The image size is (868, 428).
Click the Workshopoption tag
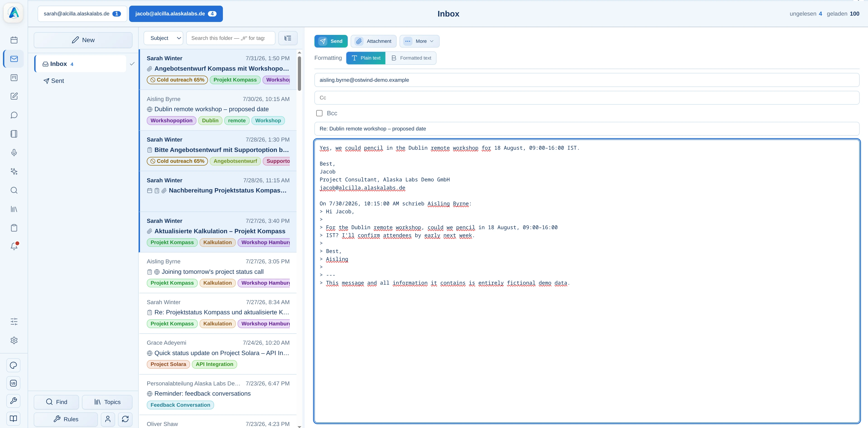[x=171, y=120]
